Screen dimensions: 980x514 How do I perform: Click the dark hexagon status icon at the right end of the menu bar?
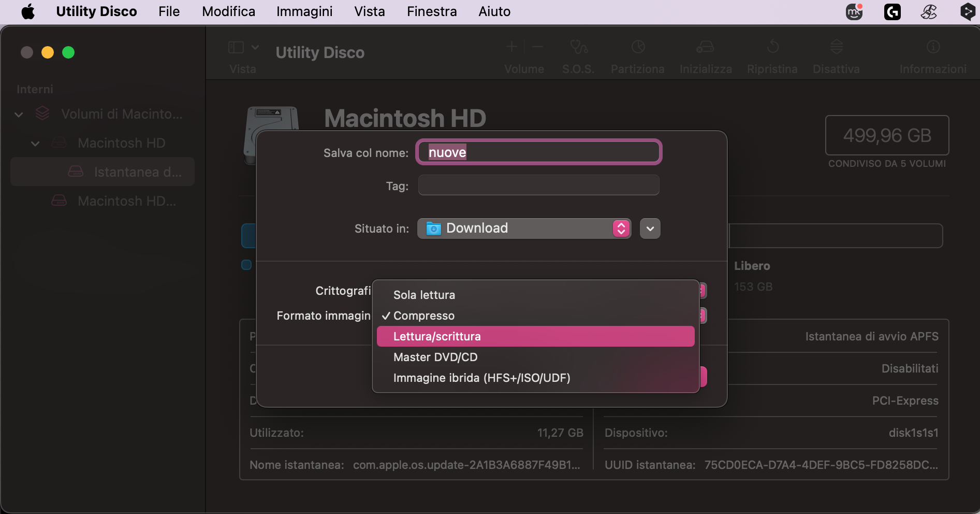pos(967,11)
